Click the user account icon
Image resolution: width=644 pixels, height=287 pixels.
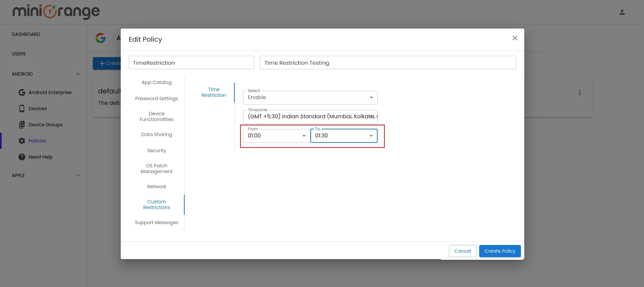[622, 12]
